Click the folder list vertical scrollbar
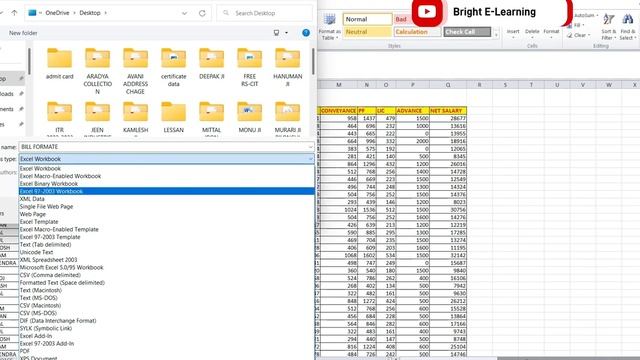Viewport: 640px width, 360px height. pyautogui.click(x=313, y=61)
